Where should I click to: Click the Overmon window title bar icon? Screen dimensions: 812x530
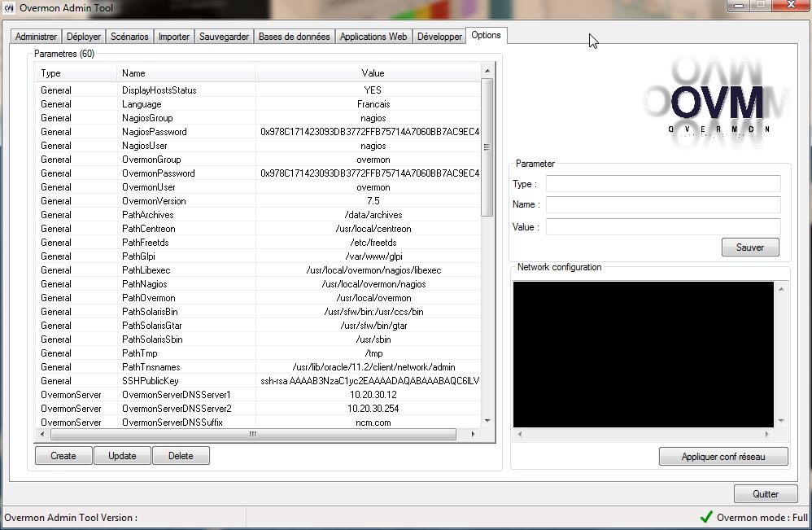click(9, 8)
